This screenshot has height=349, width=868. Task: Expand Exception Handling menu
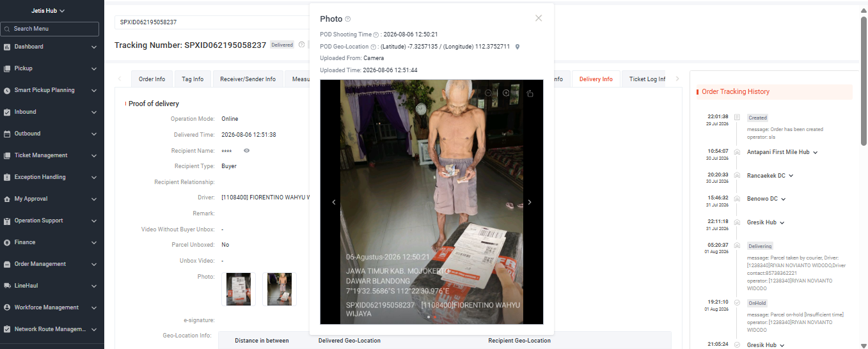(94, 178)
